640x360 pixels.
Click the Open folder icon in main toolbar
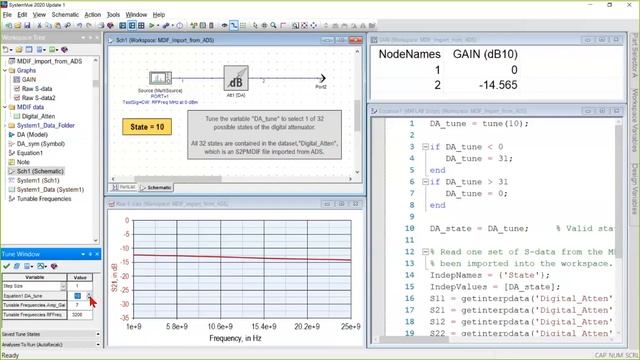18,25
